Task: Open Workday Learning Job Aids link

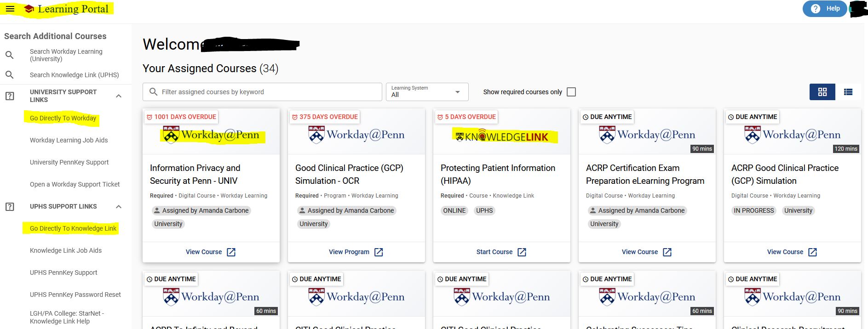Action: click(69, 140)
